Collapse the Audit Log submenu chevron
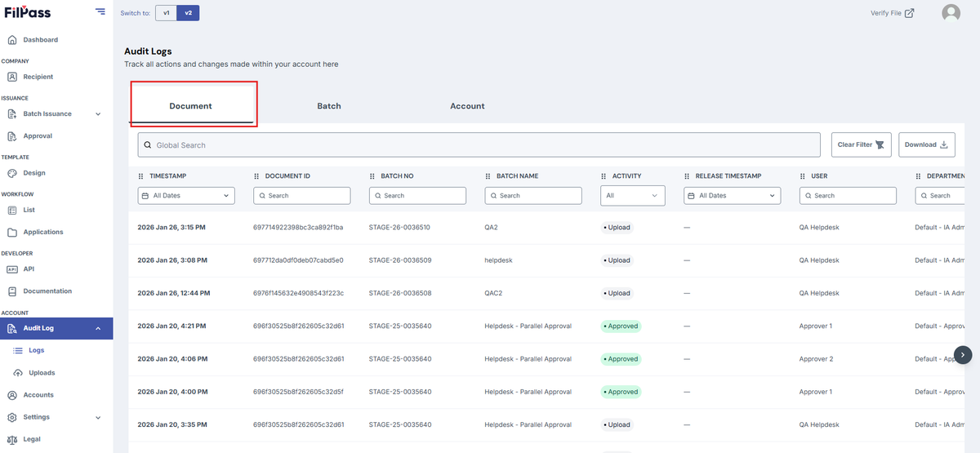Image resolution: width=980 pixels, height=453 pixels. pos(99,328)
